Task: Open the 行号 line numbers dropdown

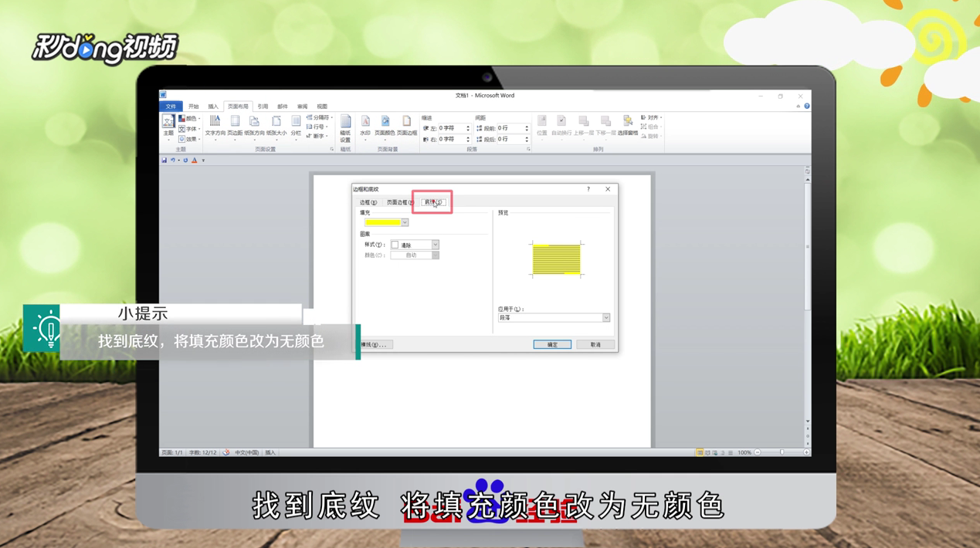Action: click(317, 127)
